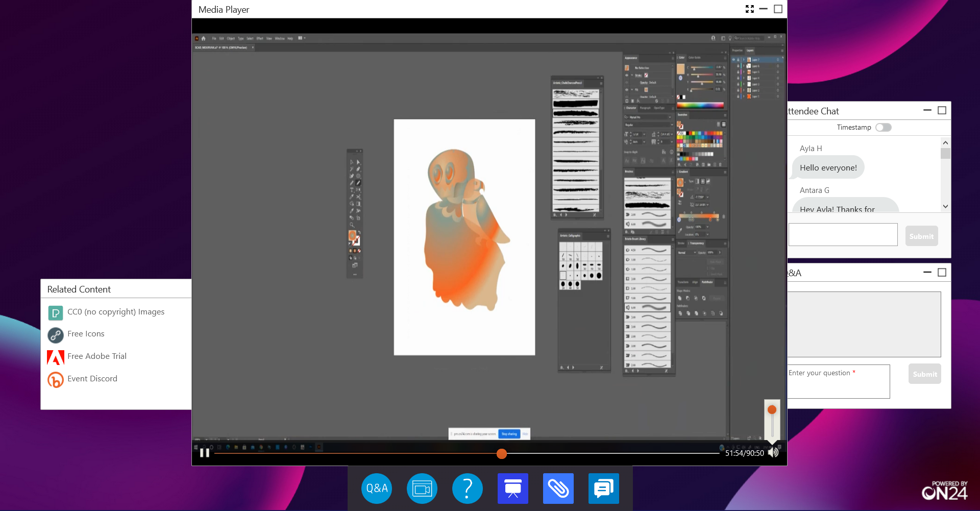Open the Help question mark dock icon
This screenshot has width=980, height=511.
(x=468, y=489)
